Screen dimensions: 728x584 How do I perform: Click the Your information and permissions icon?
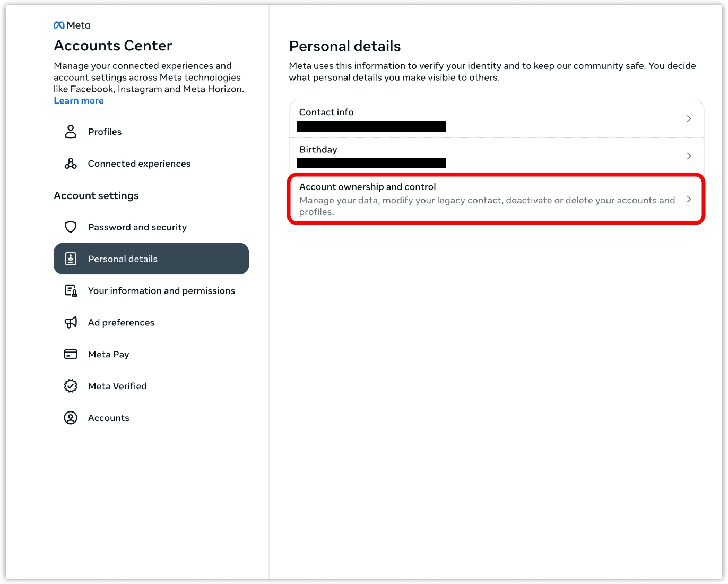pyautogui.click(x=71, y=291)
